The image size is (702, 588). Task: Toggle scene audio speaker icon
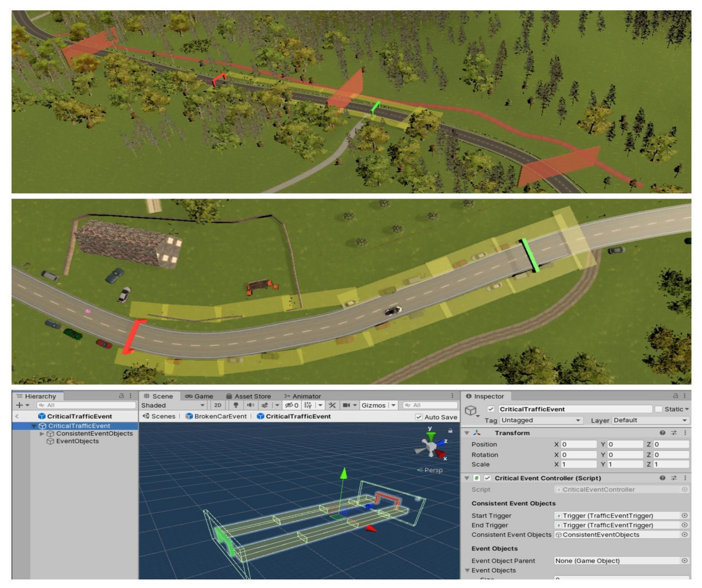click(x=250, y=405)
